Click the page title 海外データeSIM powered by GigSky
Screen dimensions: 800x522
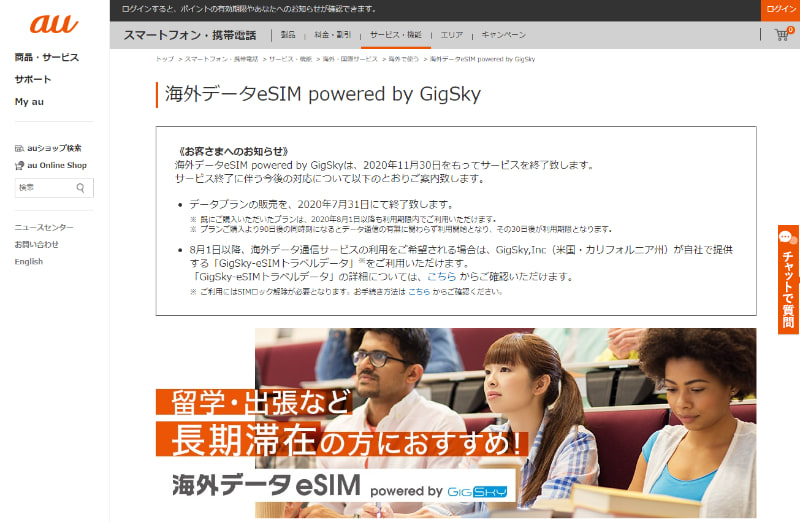[x=322, y=94]
